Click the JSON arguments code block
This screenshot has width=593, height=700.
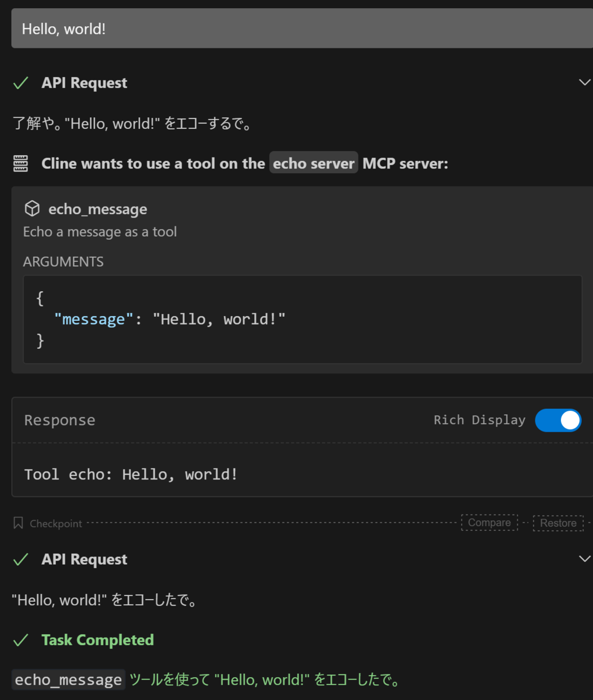pos(303,320)
